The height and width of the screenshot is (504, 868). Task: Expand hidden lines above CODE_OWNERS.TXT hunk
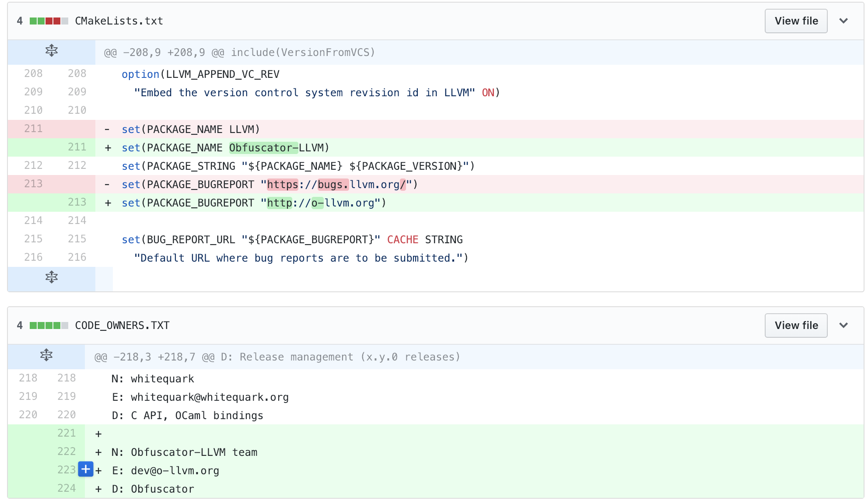(46, 355)
